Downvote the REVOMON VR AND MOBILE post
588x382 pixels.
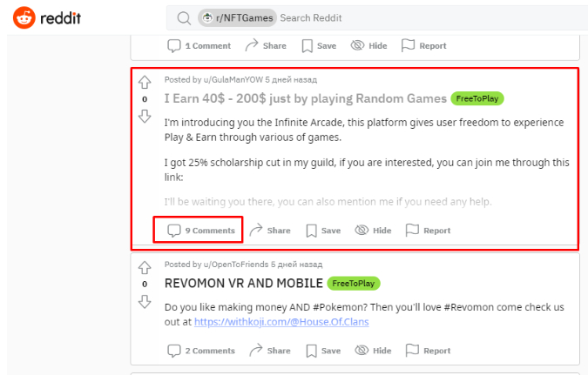pyautogui.click(x=145, y=301)
